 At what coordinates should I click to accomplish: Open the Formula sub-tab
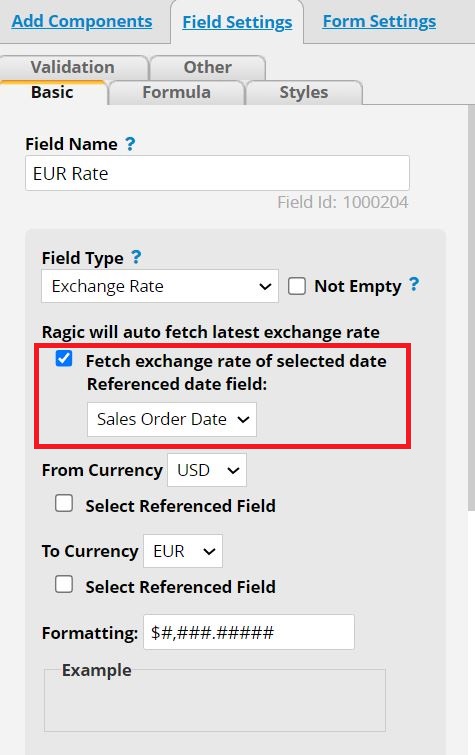coord(176,92)
